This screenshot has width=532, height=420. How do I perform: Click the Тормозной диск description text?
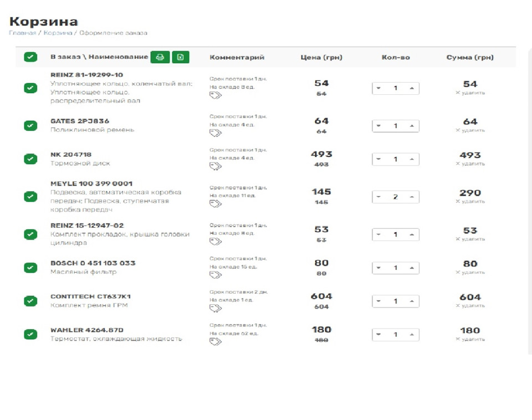tap(80, 163)
